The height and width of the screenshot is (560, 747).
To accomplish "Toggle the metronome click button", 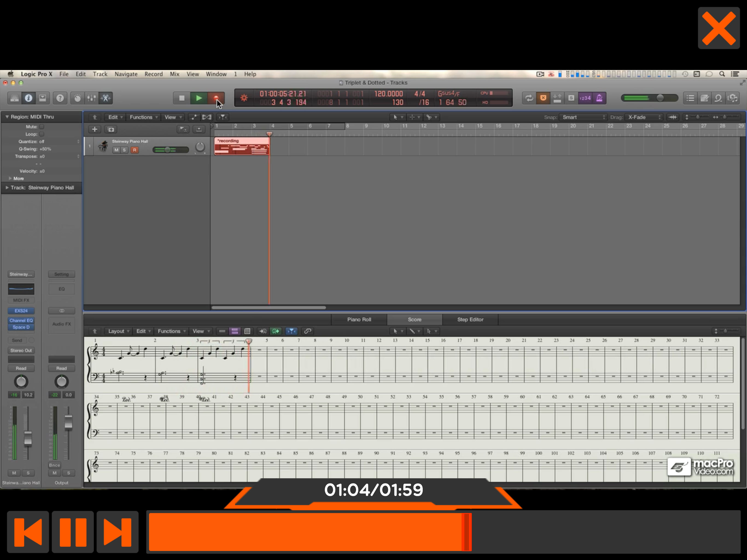I will [599, 98].
